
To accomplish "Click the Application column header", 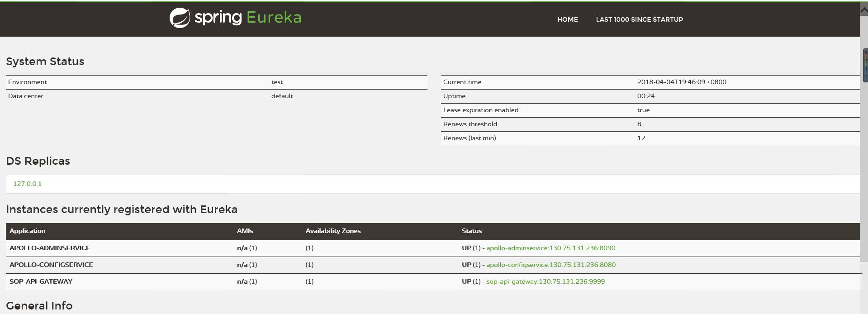I will 27,231.
